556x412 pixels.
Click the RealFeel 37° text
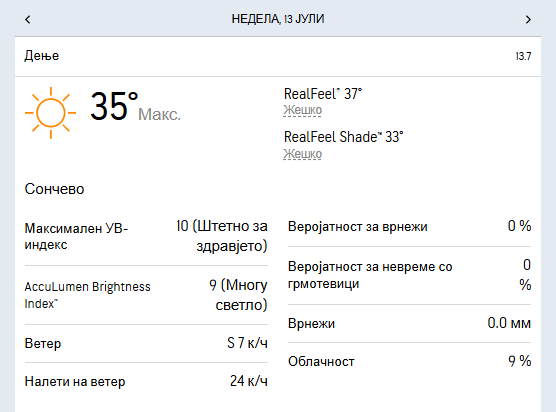tap(323, 94)
